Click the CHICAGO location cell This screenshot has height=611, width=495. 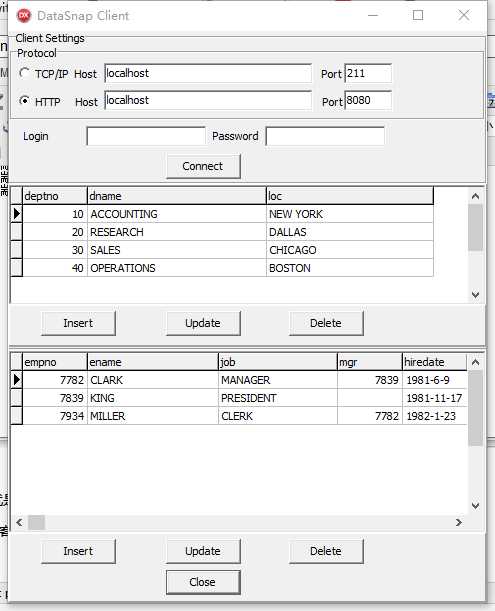point(350,250)
